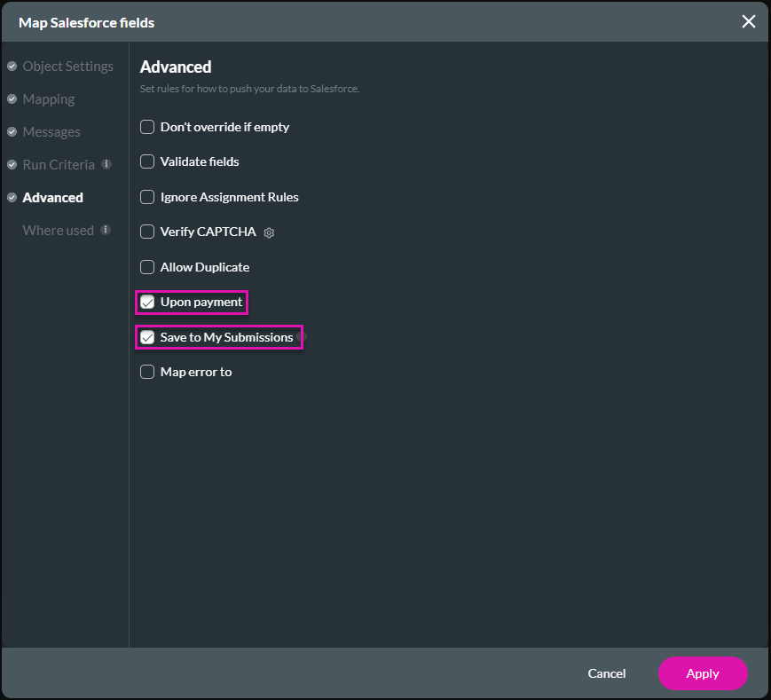Image resolution: width=771 pixels, height=700 pixels.
Task: Select the Advanced sidebar item
Action: [x=53, y=198]
